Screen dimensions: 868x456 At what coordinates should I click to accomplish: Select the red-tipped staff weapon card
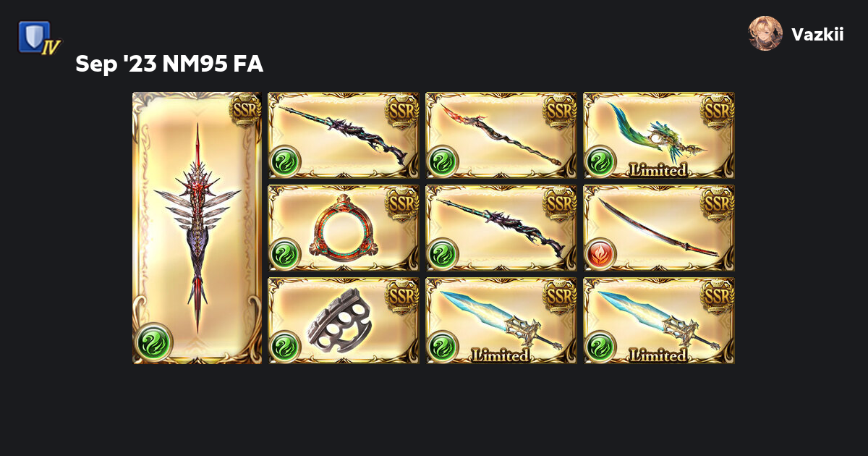501,135
